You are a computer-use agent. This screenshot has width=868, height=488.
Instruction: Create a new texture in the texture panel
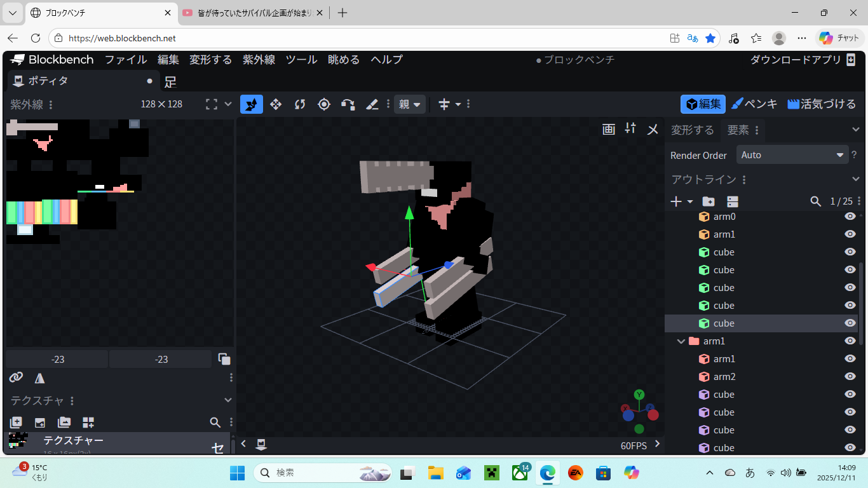16,422
